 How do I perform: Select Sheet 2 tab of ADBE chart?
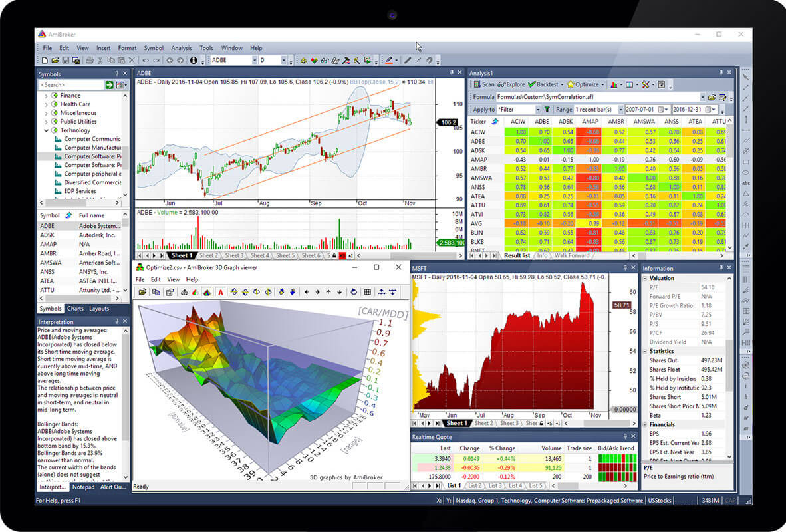pos(209,256)
